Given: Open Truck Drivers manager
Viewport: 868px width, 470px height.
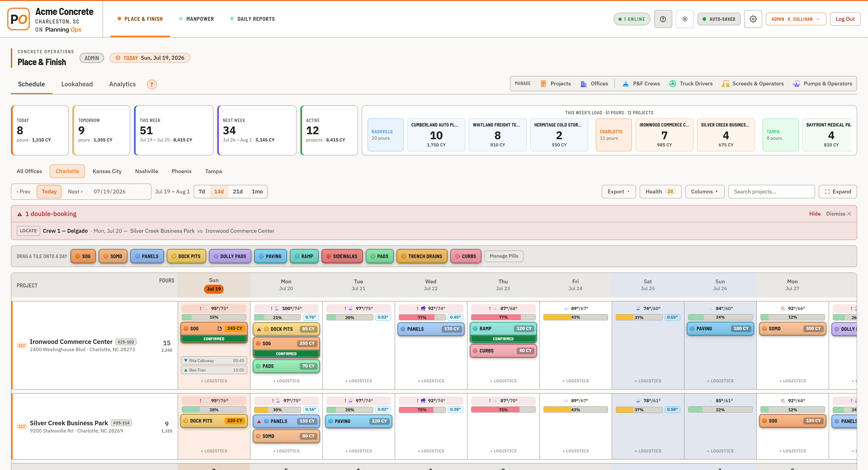Looking at the screenshot, I should tap(691, 84).
